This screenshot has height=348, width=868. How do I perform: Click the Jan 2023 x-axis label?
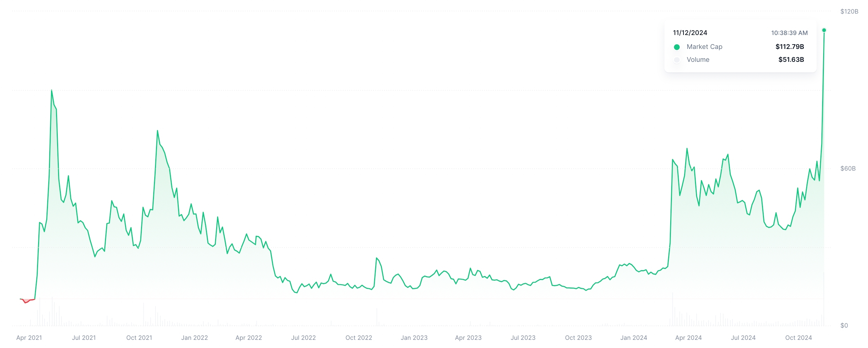coord(414,338)
